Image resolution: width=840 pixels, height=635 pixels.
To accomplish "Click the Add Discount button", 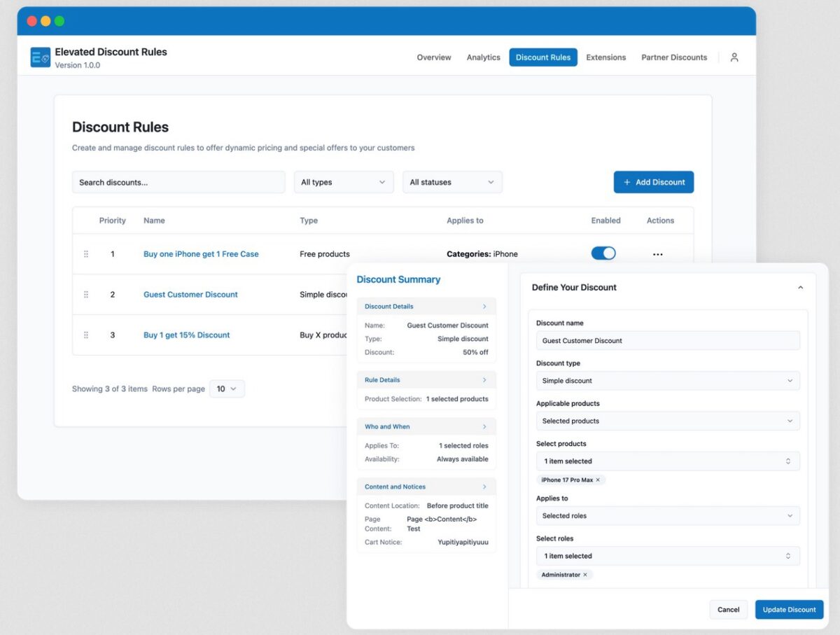I will pyautogui.click(x=654, y=182).
